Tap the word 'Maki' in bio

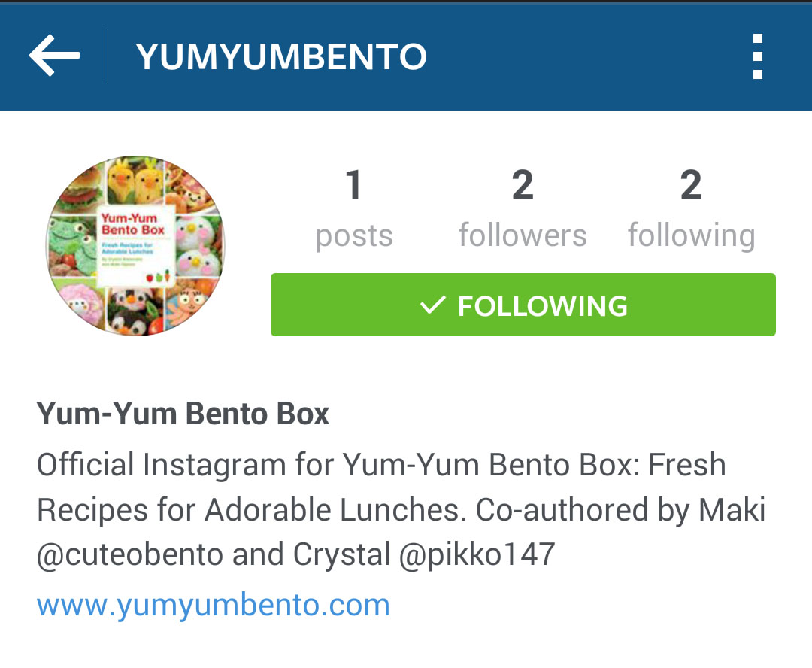point(732,509)
